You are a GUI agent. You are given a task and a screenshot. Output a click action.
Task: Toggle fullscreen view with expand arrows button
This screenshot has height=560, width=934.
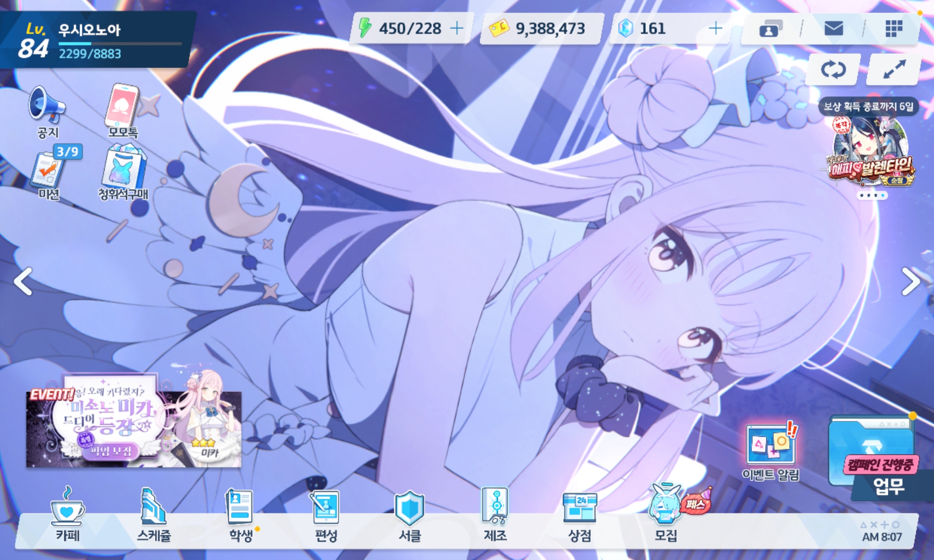coord(894,70)
